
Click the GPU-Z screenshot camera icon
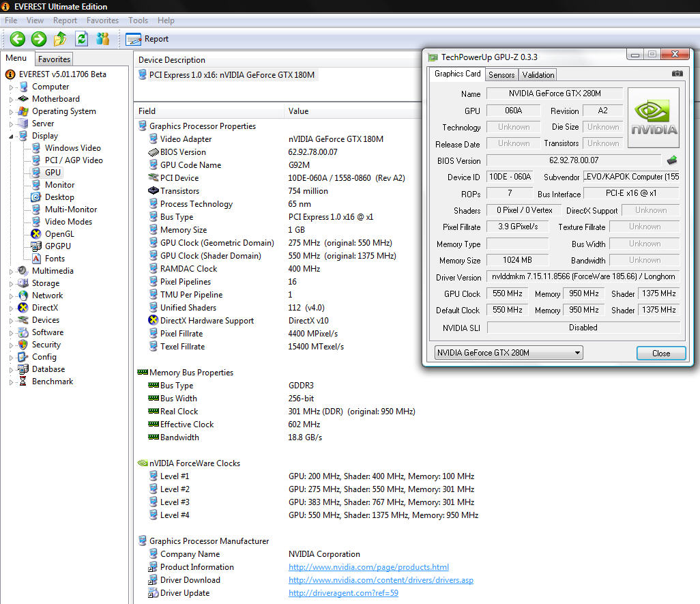coord(677,74)
